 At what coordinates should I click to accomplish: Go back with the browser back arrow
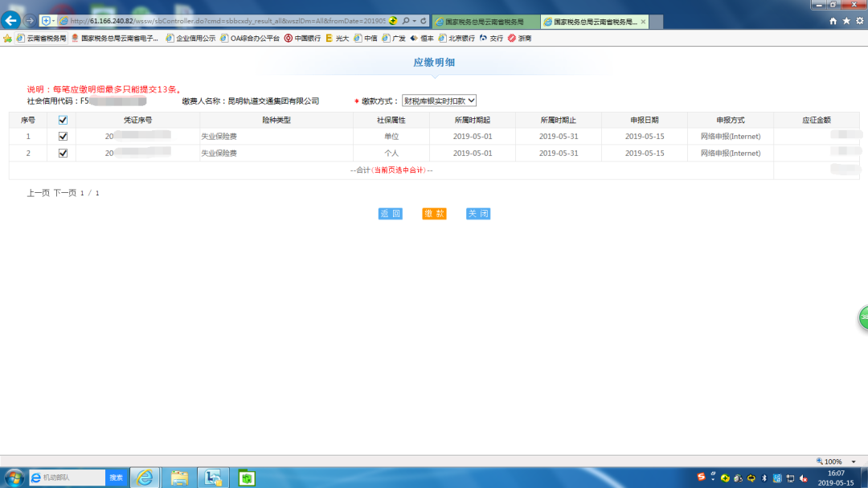[11, 20]
